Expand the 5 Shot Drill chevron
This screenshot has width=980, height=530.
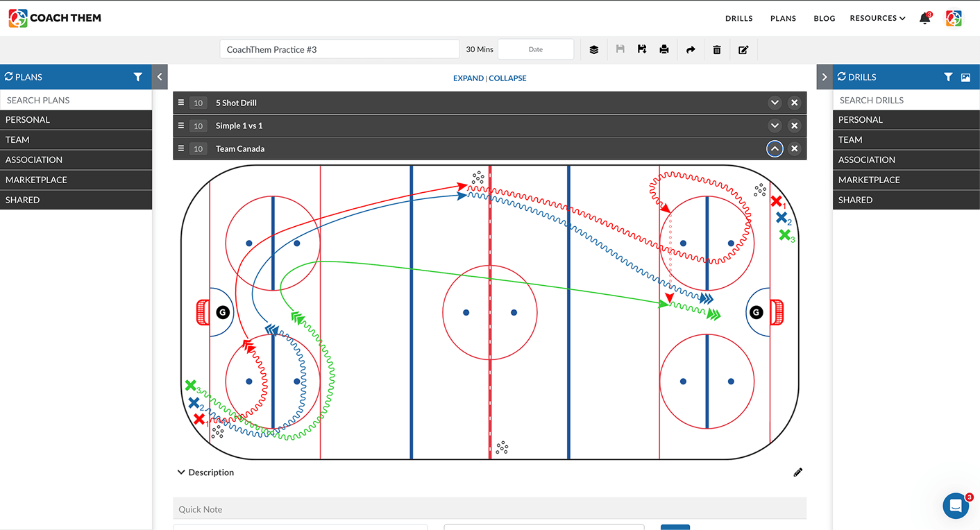pyautogui.click(x=775, y=103)
